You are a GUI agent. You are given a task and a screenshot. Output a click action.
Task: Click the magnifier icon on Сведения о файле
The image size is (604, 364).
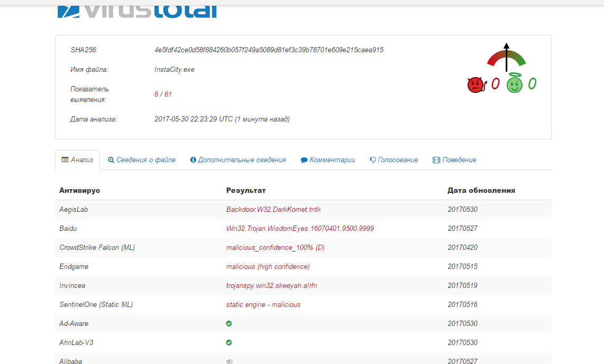click(111, 160)
